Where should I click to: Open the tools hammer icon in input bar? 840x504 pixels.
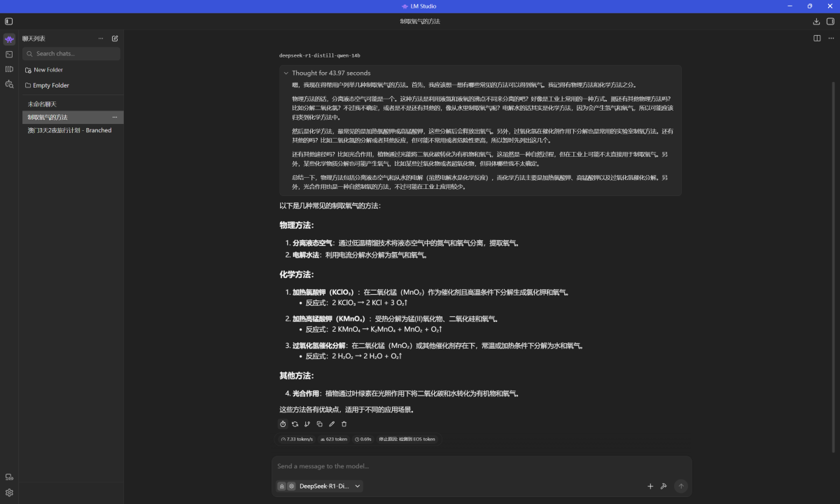coord(664,486)
